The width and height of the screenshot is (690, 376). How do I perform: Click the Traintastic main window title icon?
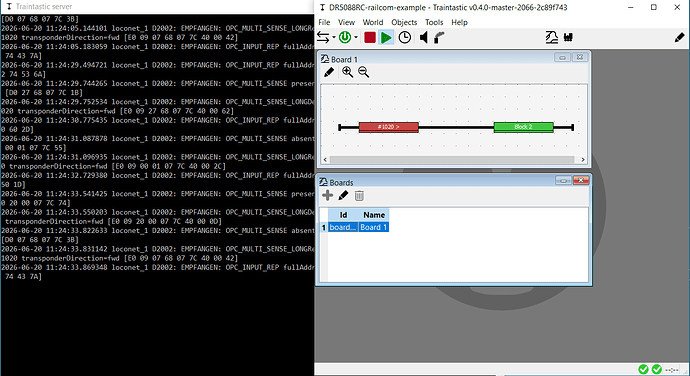[322, 7]
